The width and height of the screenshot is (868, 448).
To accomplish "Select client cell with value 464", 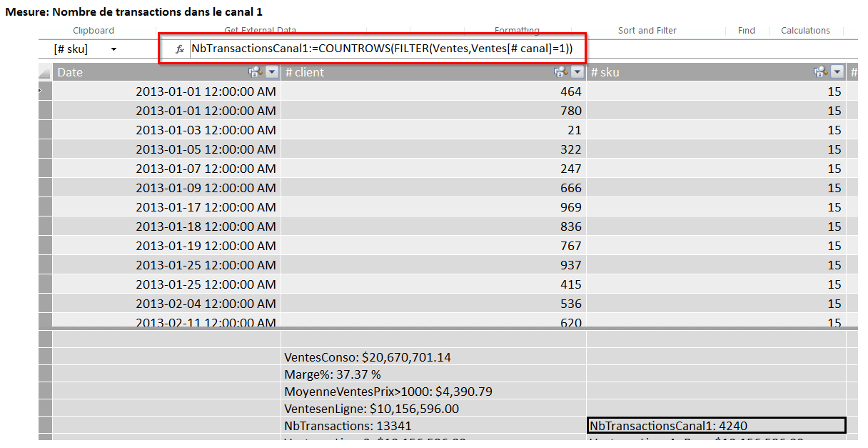I will (433, 91).
